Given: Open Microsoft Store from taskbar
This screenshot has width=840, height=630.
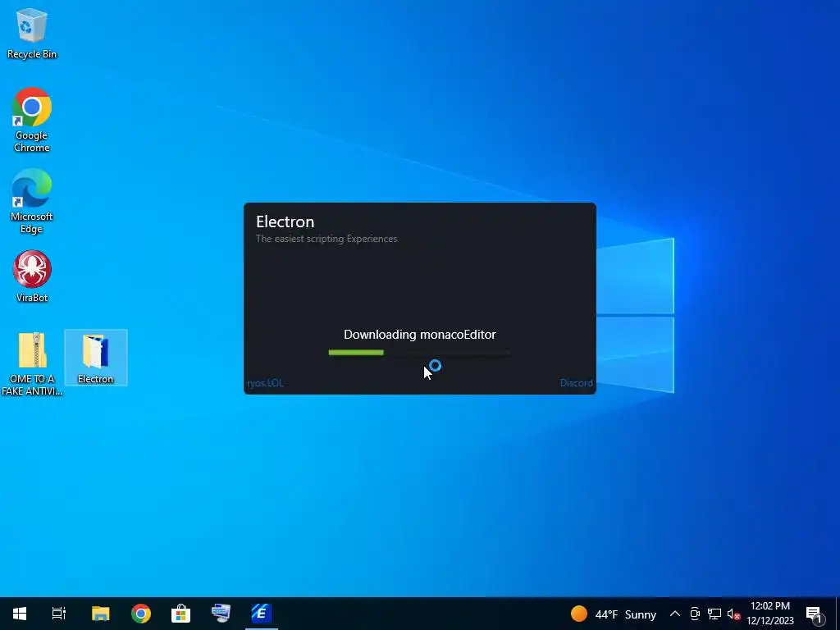Looking at the screenshot, I should pyautogui.click(x=181, y=614).
